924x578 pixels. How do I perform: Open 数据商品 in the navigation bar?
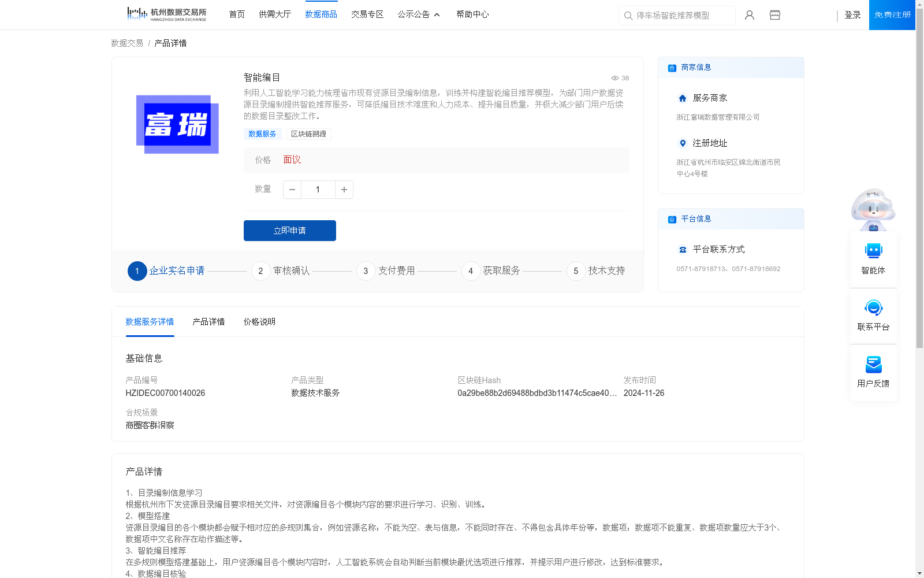click(321, 14)
